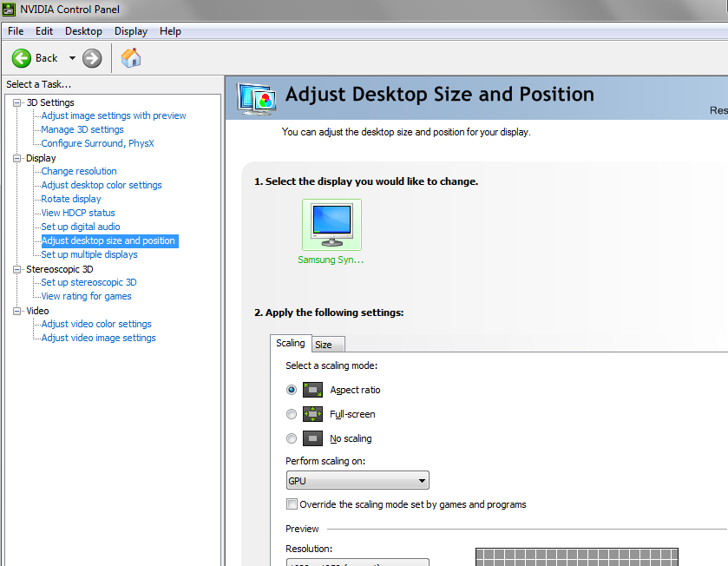Open the File menu
This screenshot has height=566, width=728.
click(16, 31)
